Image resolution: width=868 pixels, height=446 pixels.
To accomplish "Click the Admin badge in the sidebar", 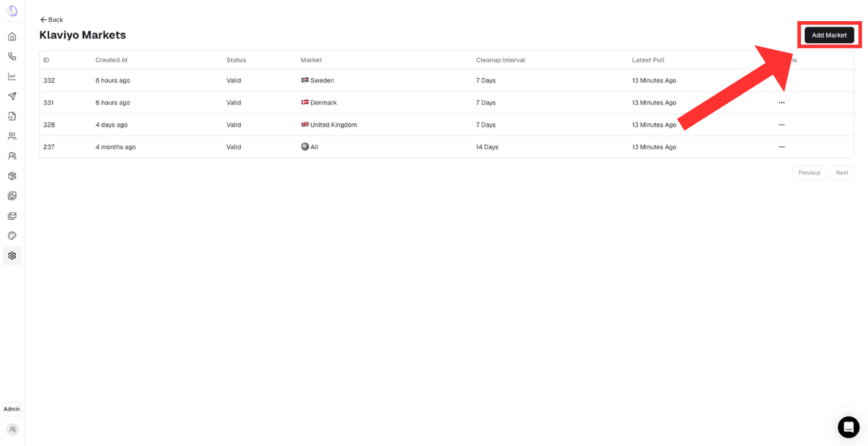I will (12, 409).
